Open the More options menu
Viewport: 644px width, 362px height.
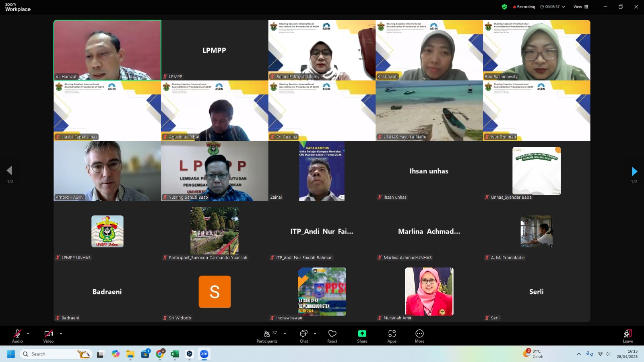pos(419,335)
